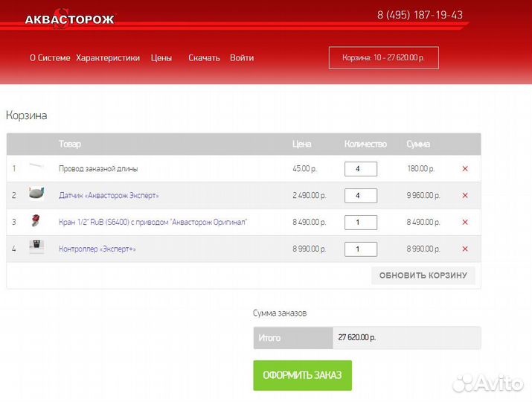
Task: Select Скачать in the navigation
Action: click(x=204, y=58)
